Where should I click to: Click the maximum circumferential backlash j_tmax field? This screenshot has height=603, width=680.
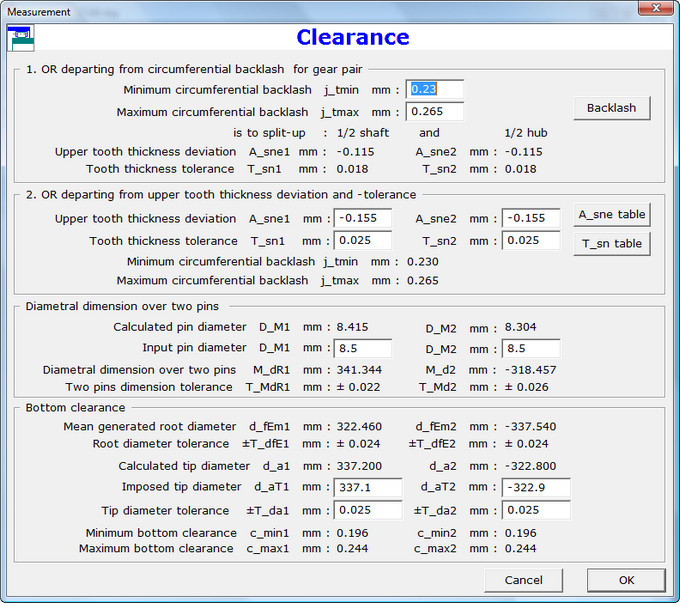pyautogui.click(x=434, y=111)
